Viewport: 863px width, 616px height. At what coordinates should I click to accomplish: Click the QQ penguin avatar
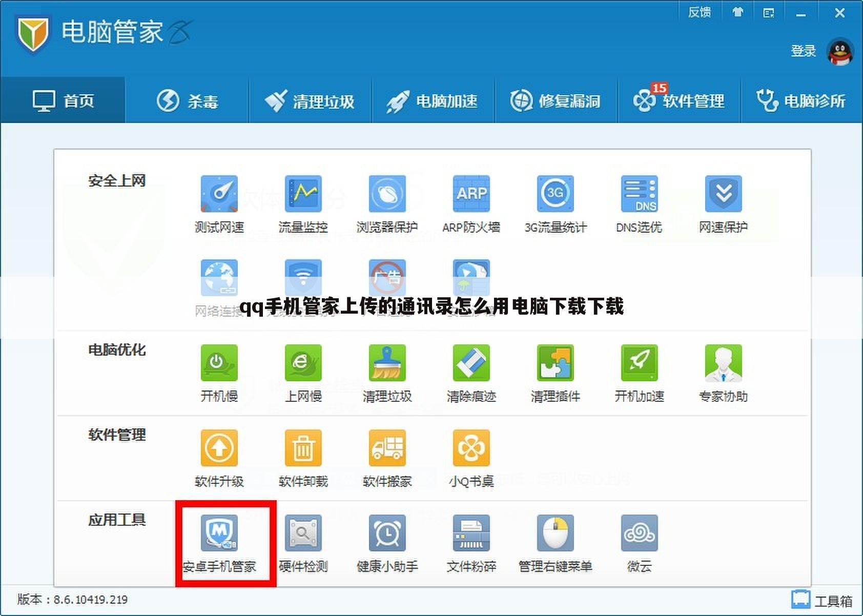coord(840,52)
